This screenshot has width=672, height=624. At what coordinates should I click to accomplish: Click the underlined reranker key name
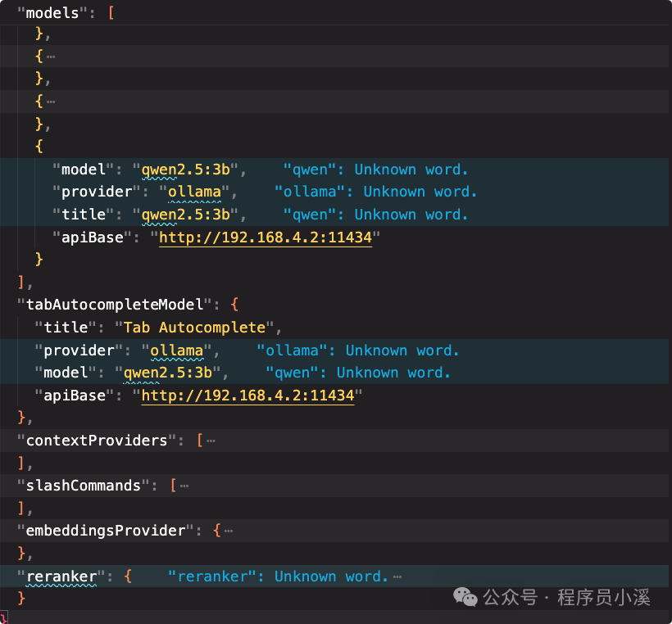(61, 577)
